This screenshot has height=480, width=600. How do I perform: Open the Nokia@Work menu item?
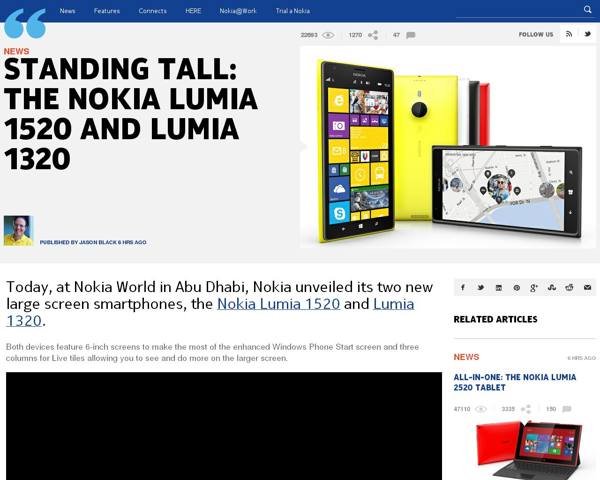pos(238,11)
